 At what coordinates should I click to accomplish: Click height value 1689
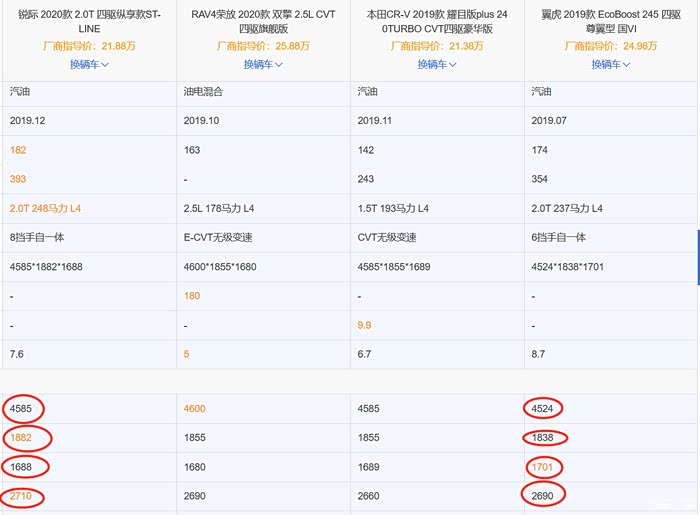coord(368,467)
